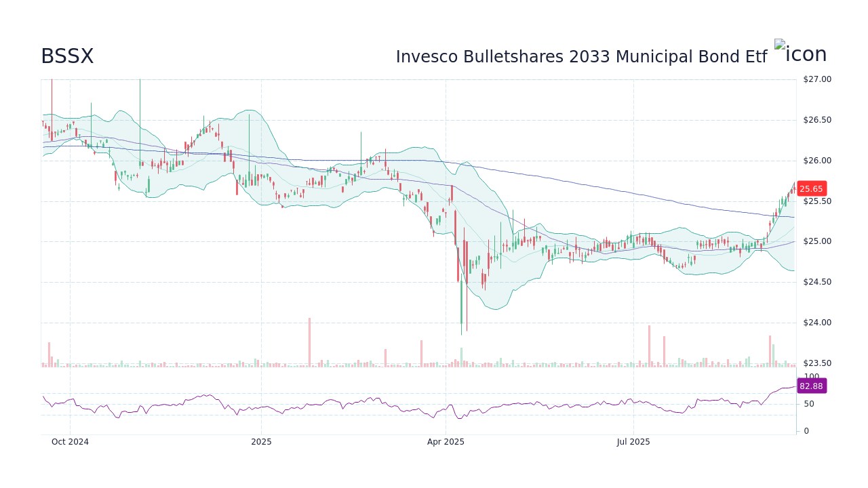Image resolution: width=868 pixels, height=488 pixels.
Task: Click the Apr 2025 date axis label
Action: tap(446, 442)
